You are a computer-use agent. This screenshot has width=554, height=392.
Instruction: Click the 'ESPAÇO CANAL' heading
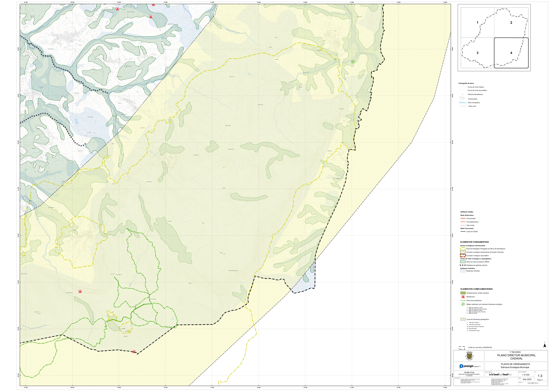(467, 212)
